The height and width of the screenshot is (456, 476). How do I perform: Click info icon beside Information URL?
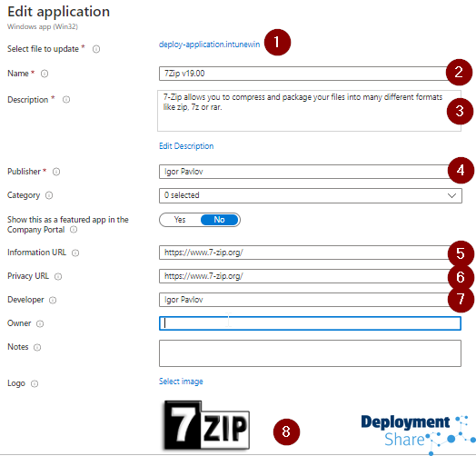75,253
